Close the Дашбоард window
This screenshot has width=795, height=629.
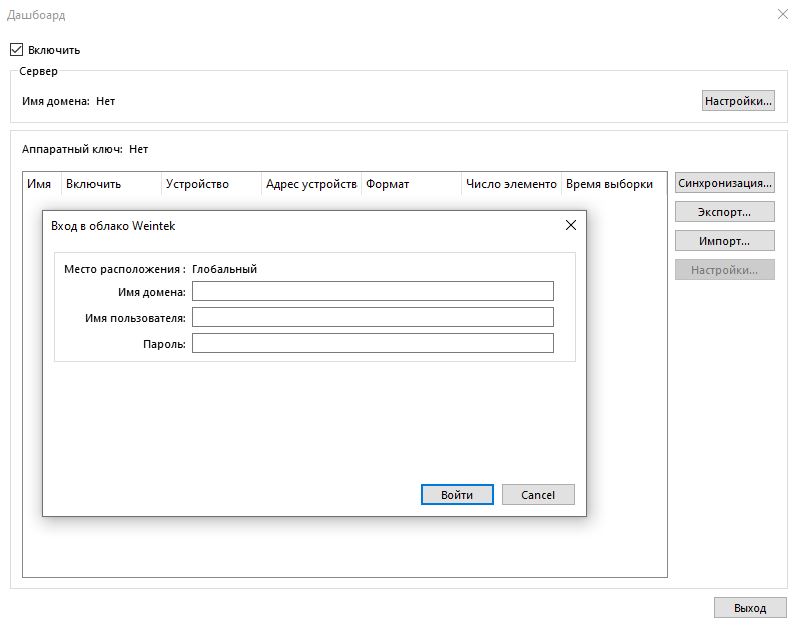(x=781, y=14)
